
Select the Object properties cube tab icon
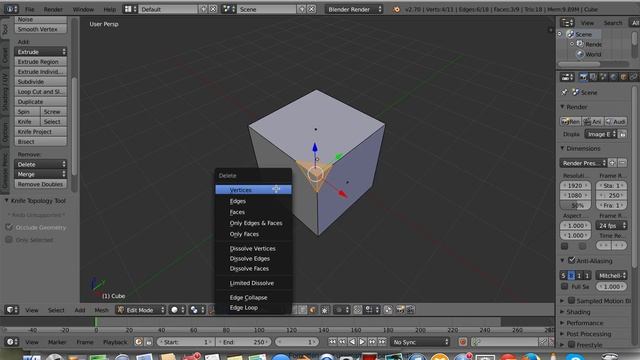(623, 76)
